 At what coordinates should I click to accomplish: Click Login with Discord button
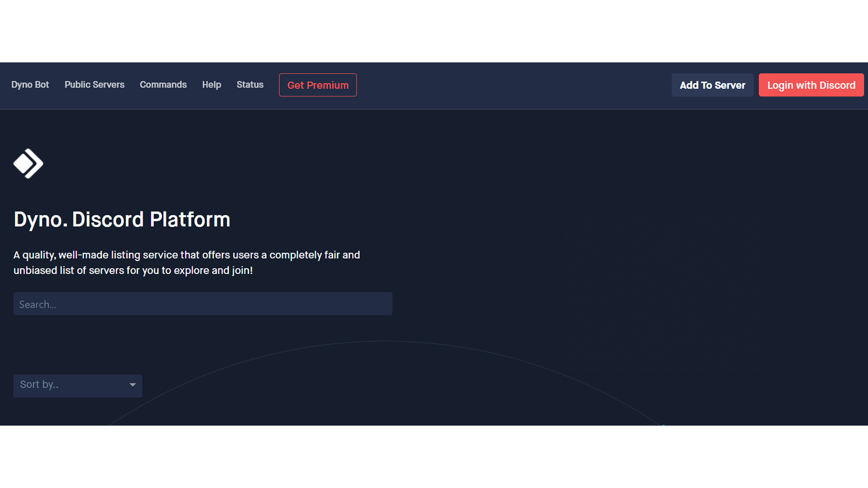(x=811, y=85)
